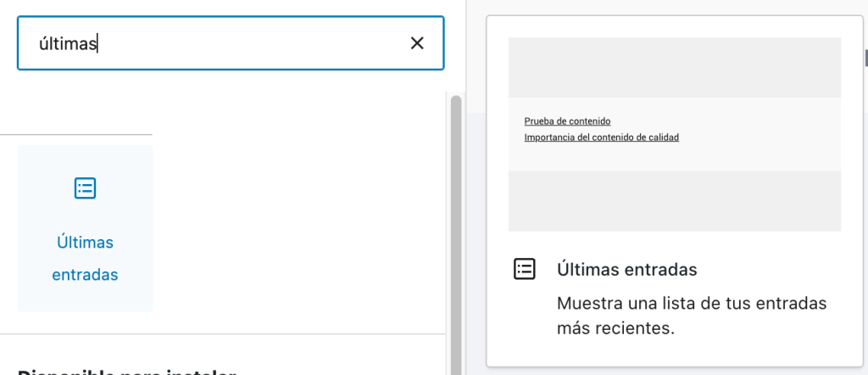Click the blue "Últimas entradas" label in results

pyautogui.click(x=85, y=258)
